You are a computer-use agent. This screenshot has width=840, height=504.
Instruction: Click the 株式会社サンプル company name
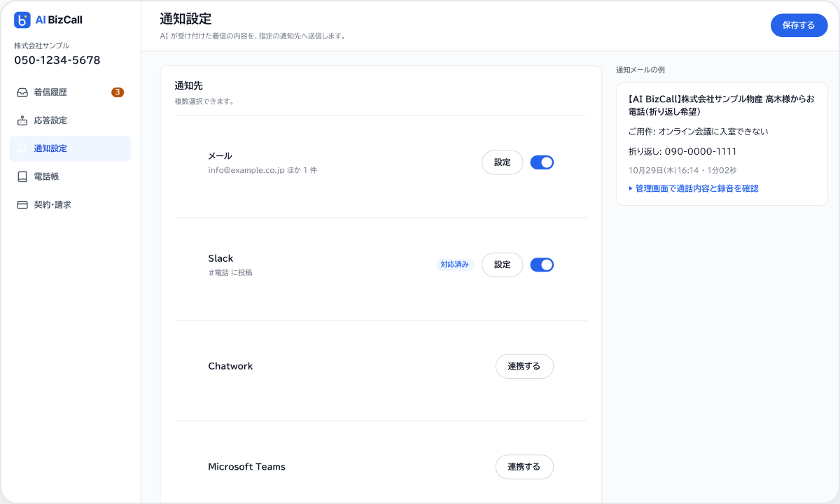[x=42, y=45]
